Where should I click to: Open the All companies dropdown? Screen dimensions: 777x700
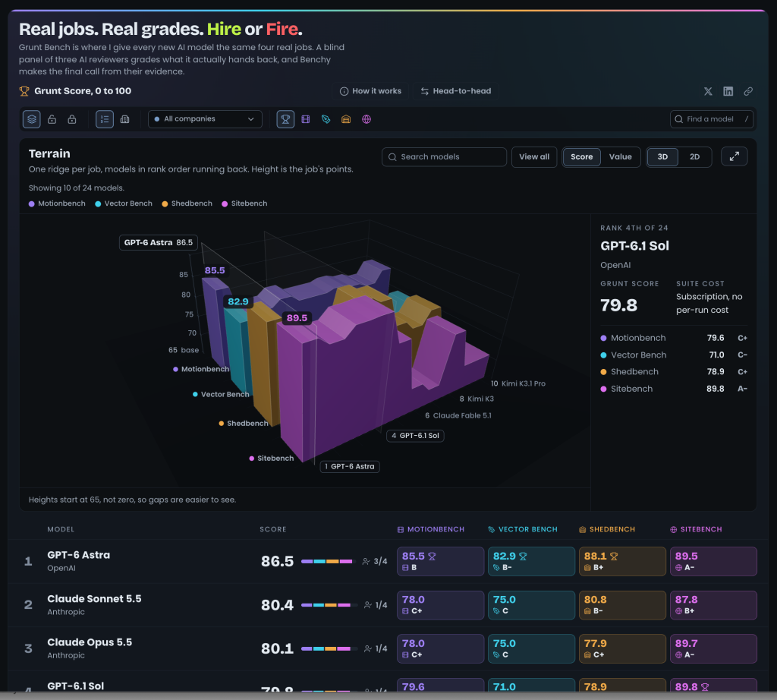point(205,119)
